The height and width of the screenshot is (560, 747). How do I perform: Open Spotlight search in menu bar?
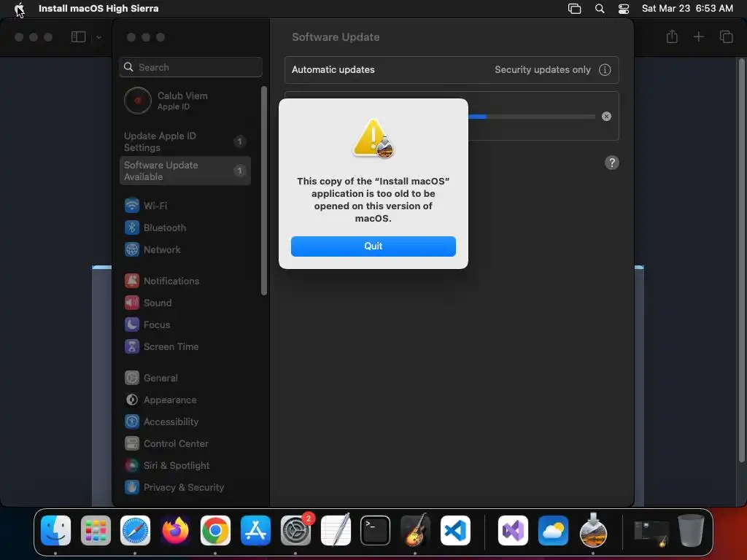click(600, 9)
